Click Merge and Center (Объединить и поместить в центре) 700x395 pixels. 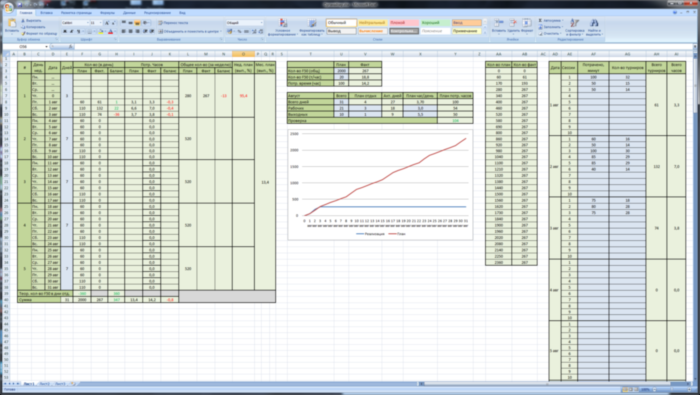click(x=189, y=32)
